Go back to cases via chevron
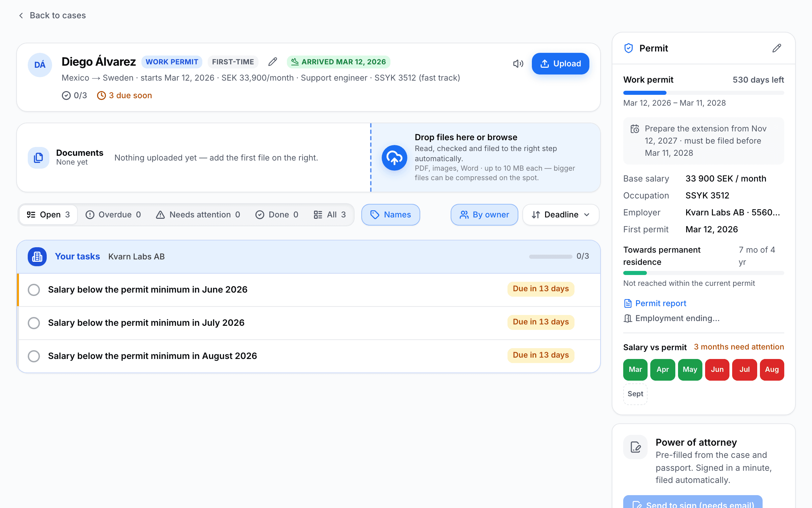This screenshot has width=812, height=508. point(21,16)
